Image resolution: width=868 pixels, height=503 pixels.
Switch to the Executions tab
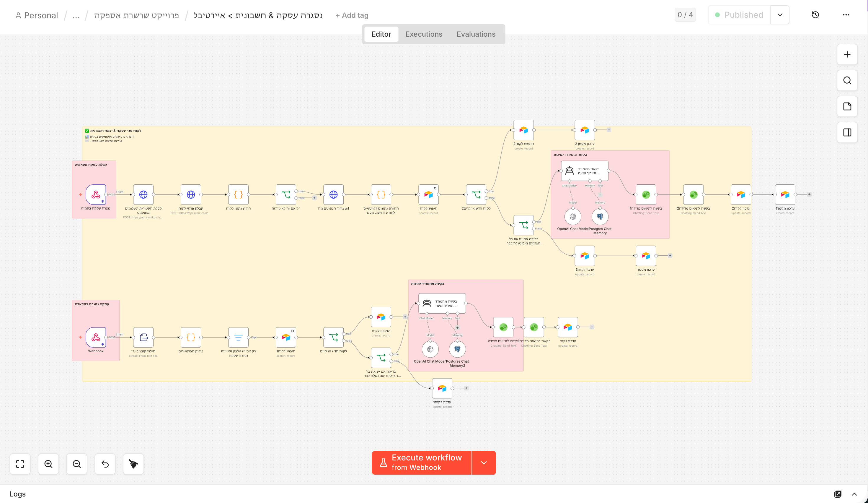coord(424,34)
